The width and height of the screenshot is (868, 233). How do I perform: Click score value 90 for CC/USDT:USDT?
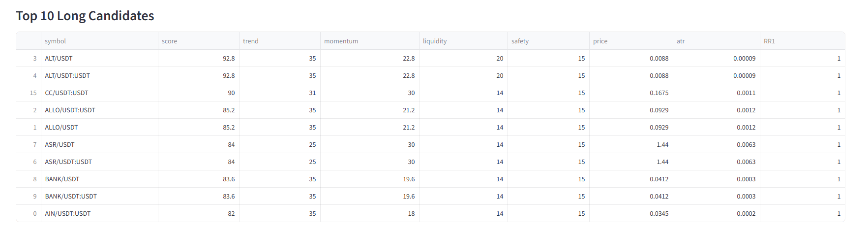pos(231,93)
